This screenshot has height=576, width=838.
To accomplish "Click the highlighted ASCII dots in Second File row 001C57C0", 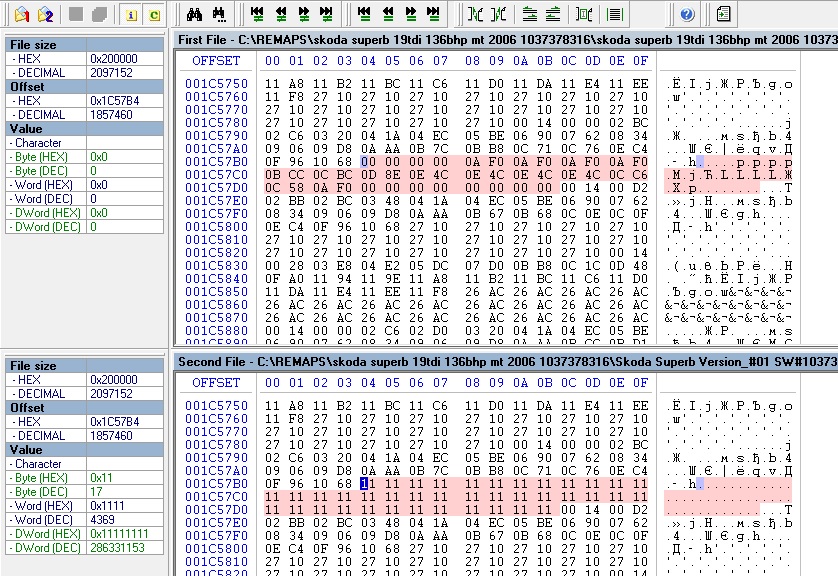I will coord(728,497).
